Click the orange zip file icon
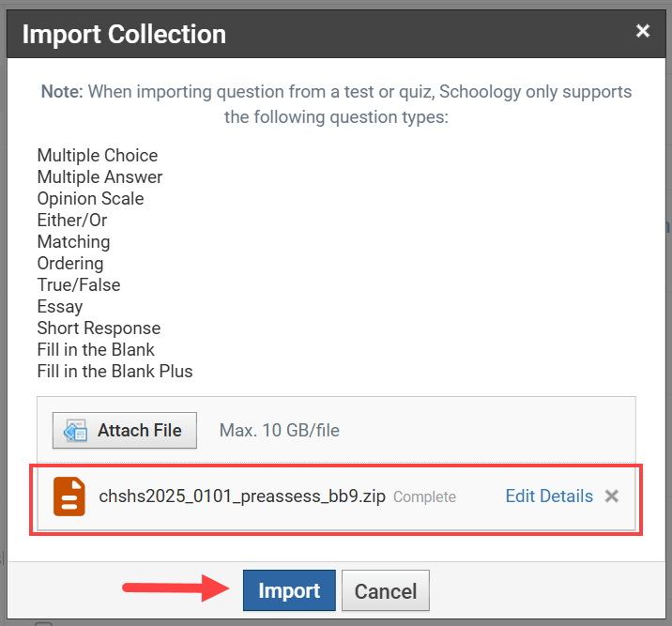Viewport: 672px width, 626px height. (69, 496)
